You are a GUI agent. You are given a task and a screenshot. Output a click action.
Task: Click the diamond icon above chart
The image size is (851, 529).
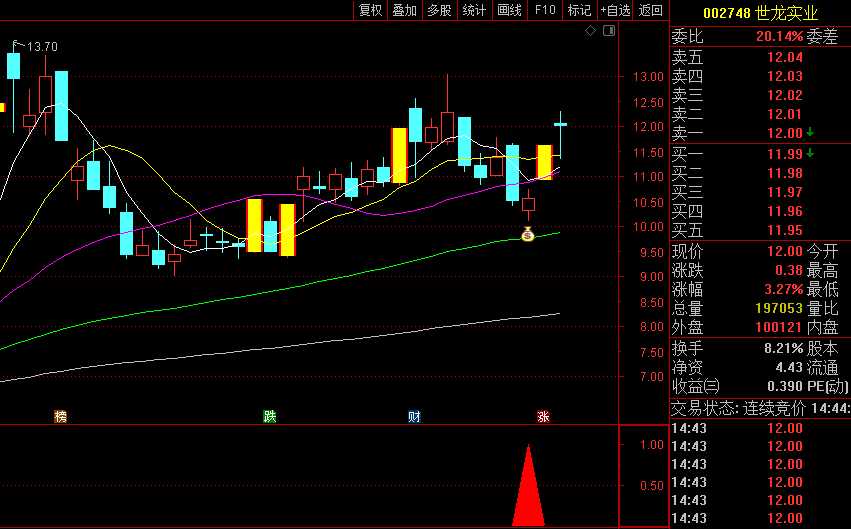(x=590, y=31)
